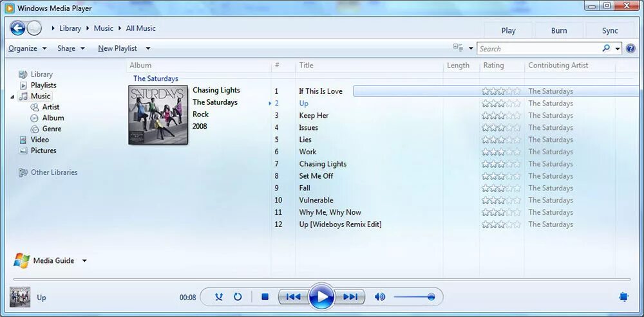644x317 pixels.
Task: Set star rating for Chasing Lights track
Action: click(501, 164)
